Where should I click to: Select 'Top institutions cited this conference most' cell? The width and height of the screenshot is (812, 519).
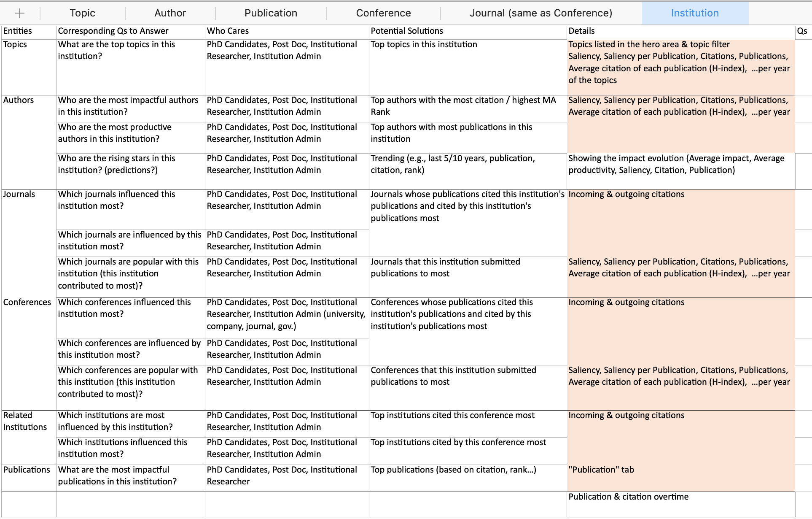pyautogui.click(x=468, y=424)
